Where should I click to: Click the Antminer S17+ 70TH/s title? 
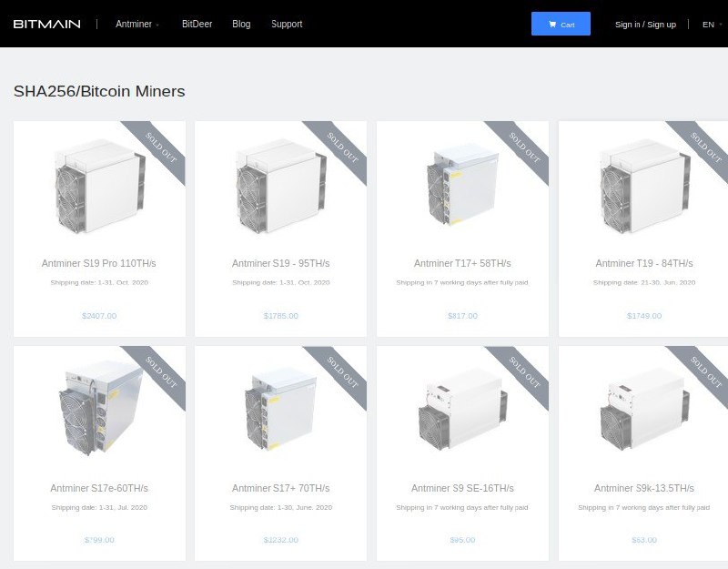(281, 488)
